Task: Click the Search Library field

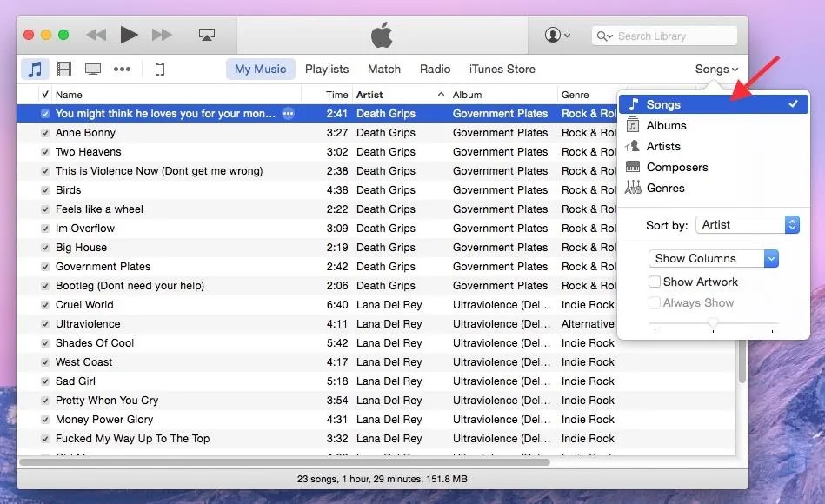Action: click(664, 36)
